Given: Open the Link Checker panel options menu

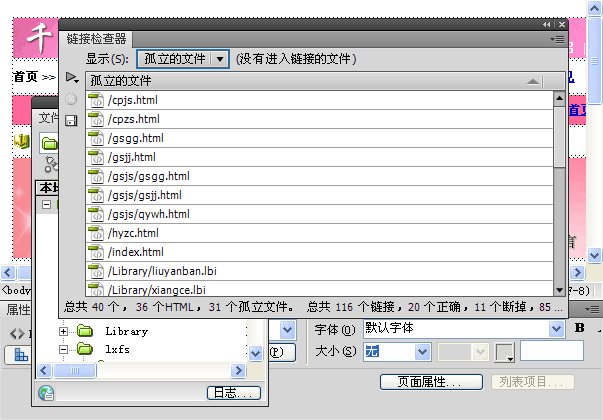Looking at the screenshot, I should pyautogui.click(x=558, y=38).
